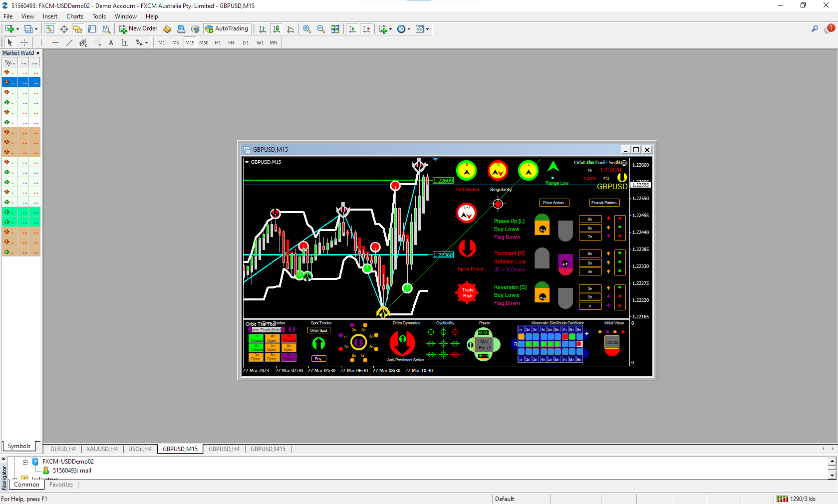838x504 pixels.
Task: Select the text label tool
Action: 125,43
